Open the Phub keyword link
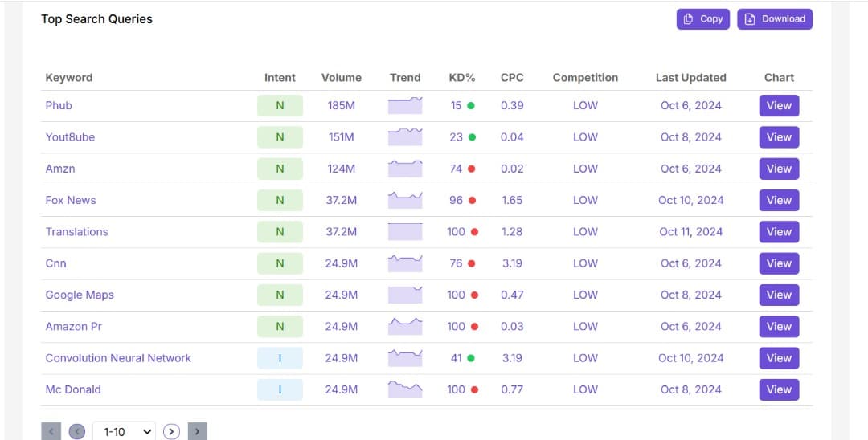This screenshot has width=868, height=440. point(59,105)
